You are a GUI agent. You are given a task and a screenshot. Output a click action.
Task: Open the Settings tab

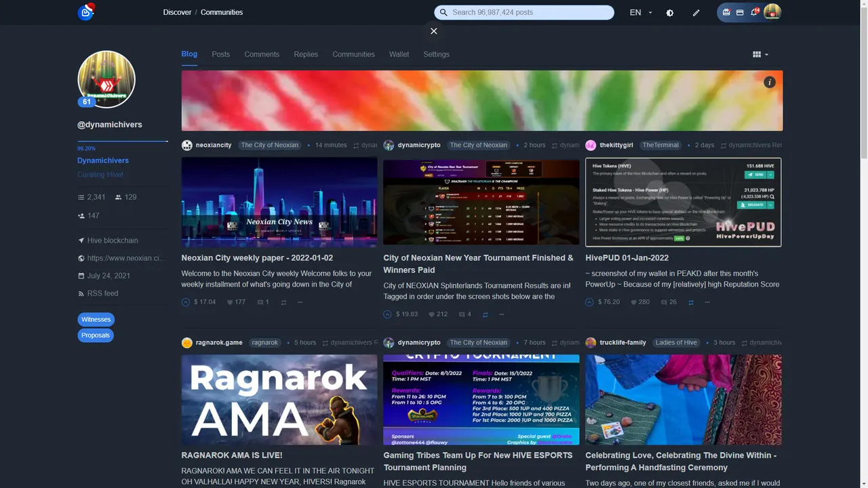point(436,54)
